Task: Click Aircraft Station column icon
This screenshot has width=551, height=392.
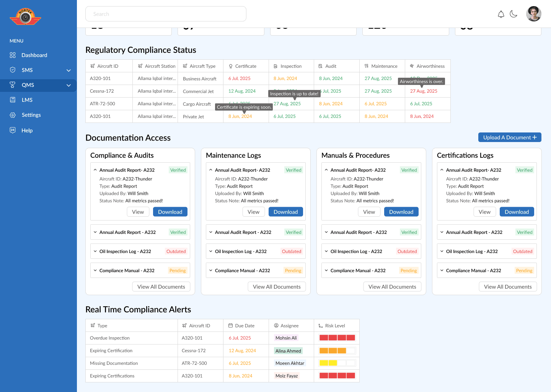Action: coord(140,66)
